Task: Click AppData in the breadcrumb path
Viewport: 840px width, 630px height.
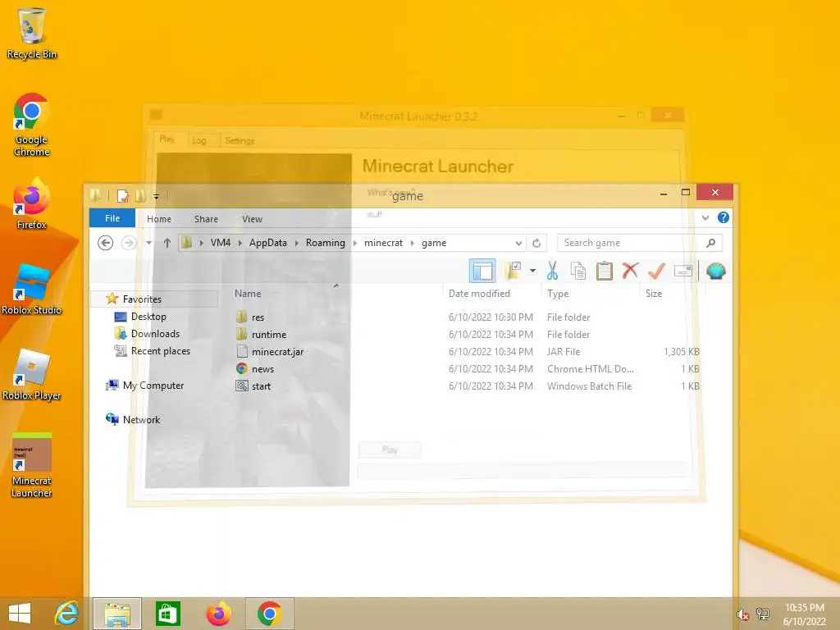Action: point(268,243)
